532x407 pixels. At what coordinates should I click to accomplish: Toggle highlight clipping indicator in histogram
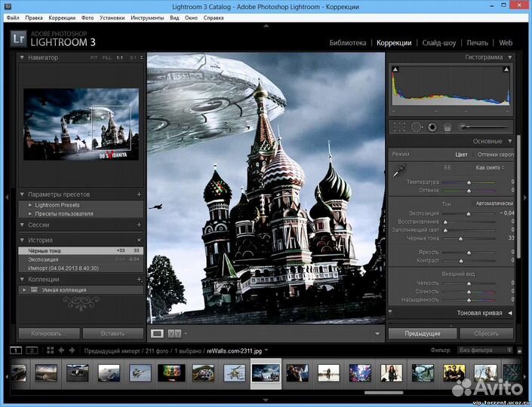(506, 69)
